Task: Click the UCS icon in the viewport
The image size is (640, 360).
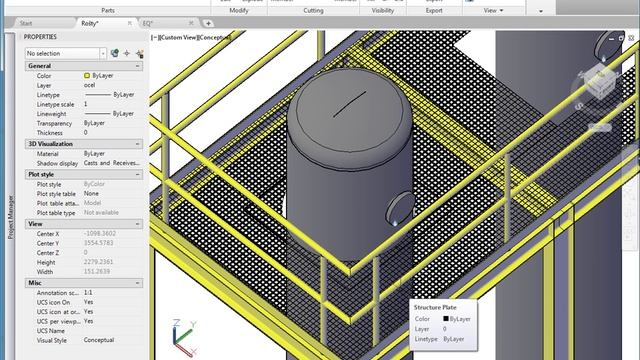Action: coord(184,337)
